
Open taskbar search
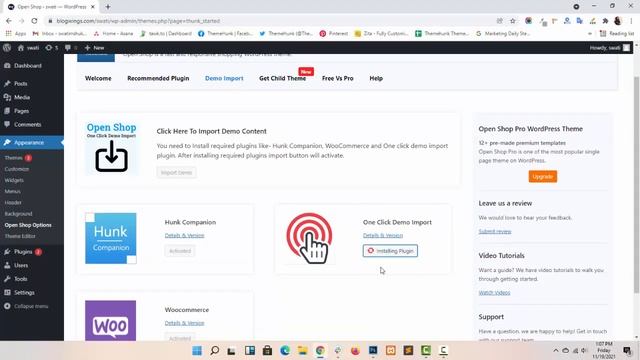(x=214, y=351)
